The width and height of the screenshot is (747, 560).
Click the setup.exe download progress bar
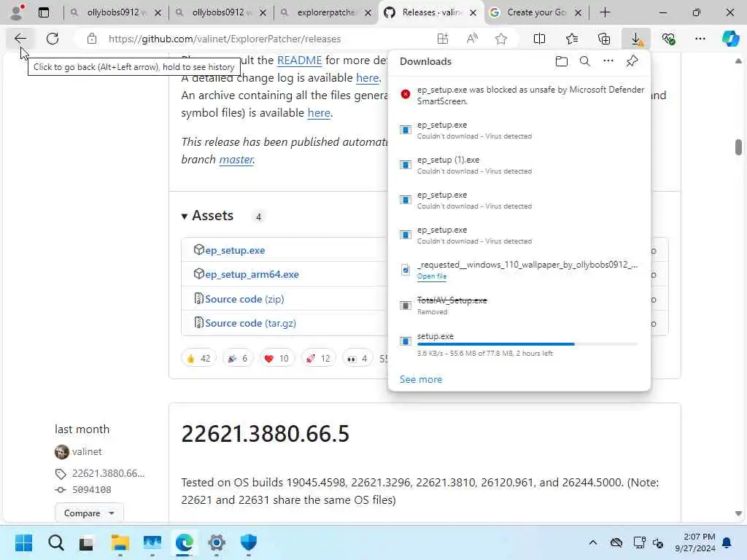pos(527,344)
